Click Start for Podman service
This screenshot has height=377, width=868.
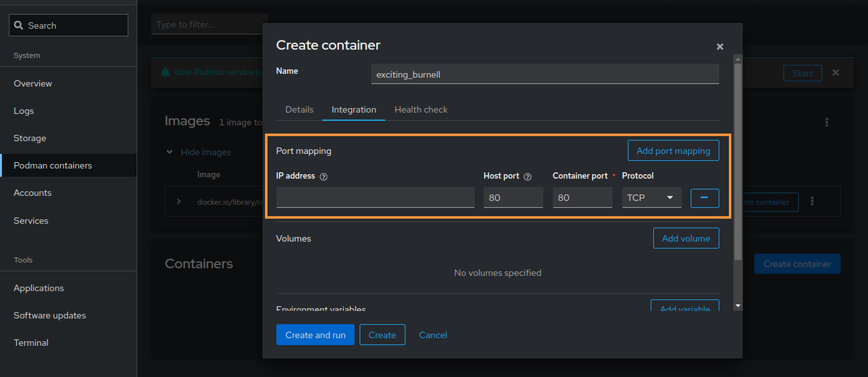802,73
